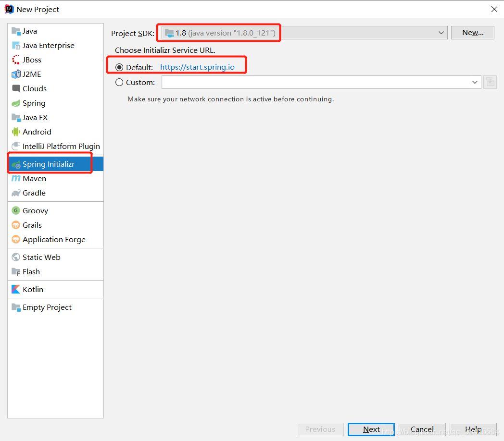The width and height of the screenshot is (504, 441).
Task: Click the Cancel button
Action: (x=422, y=429)
